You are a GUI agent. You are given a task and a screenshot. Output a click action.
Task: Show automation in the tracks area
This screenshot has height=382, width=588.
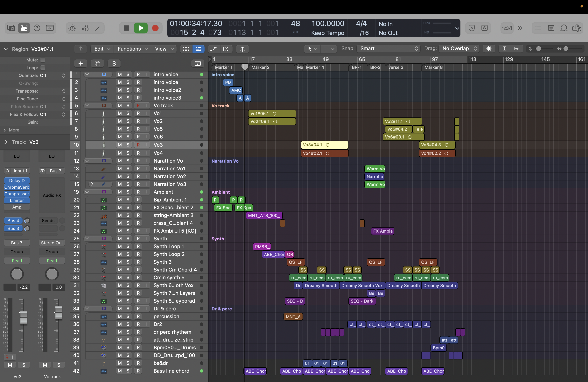[214, 49]
